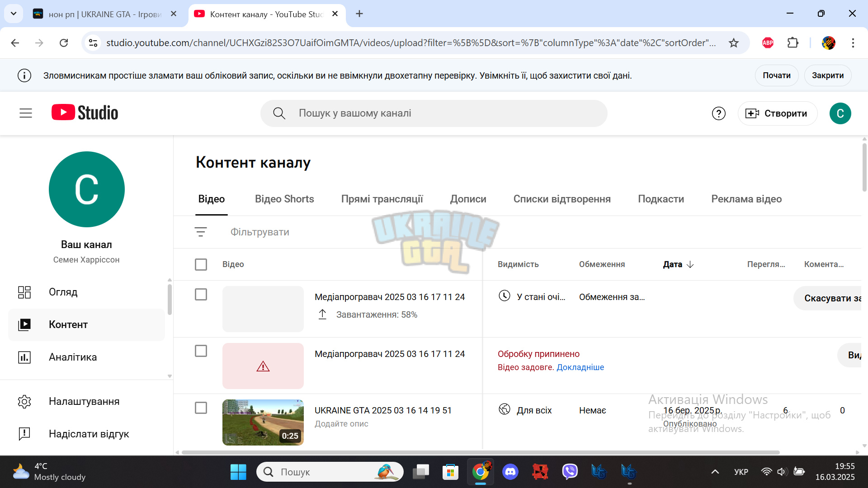Click the Фільтрувати filter input
Viewport: 868px width, 488px height.
tap(260, 232)
